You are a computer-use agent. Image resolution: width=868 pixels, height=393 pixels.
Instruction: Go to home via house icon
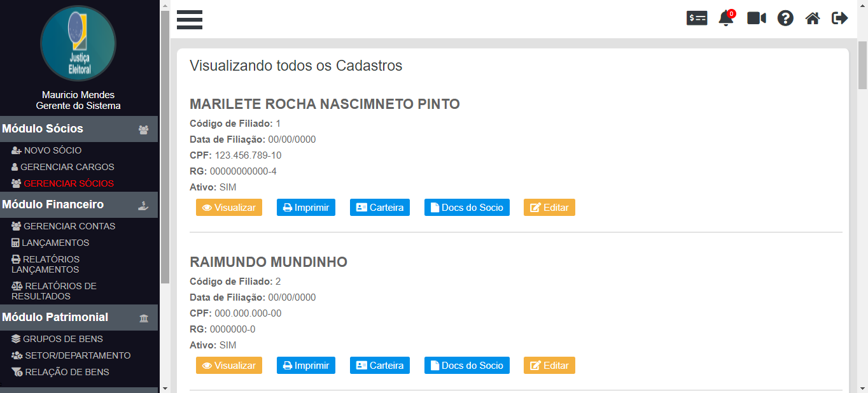click(x=813, y=18)
